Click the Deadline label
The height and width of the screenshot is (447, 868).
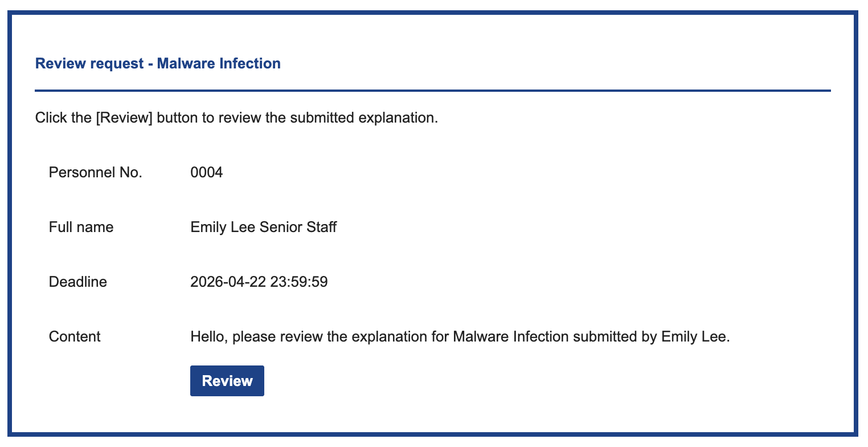tap(77, 281)
